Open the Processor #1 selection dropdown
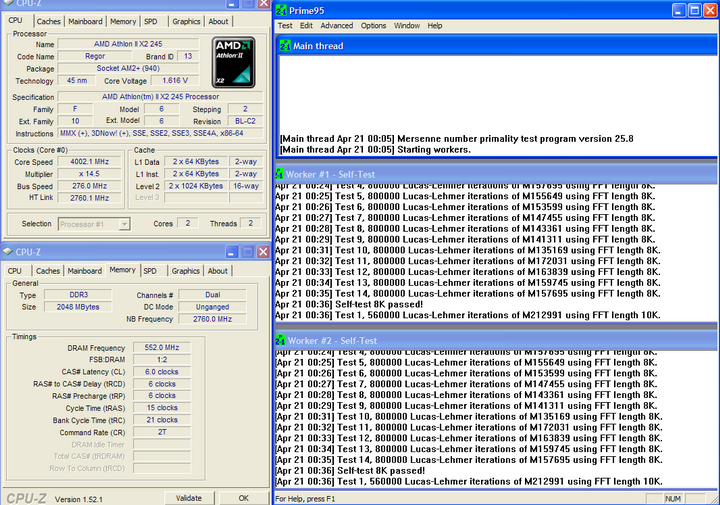Image resolution: width=720 pixels, height=505 pixels. [x=124, y=224]
